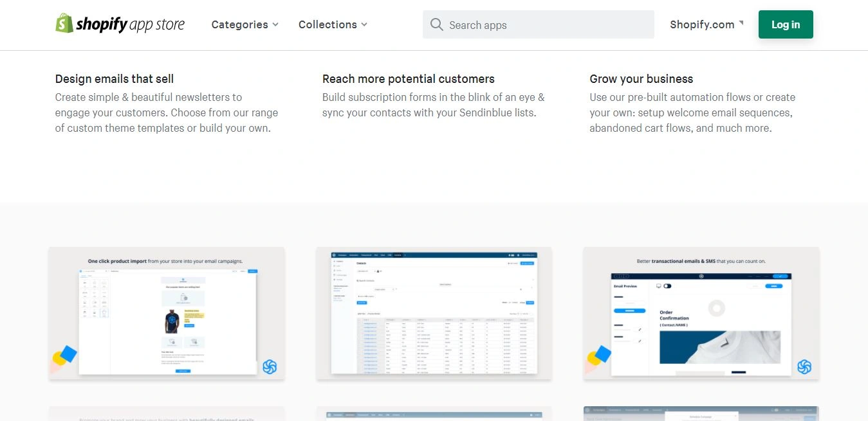Open the Shopify app store home link
The image size is (868, 421).
coord(120,24)
